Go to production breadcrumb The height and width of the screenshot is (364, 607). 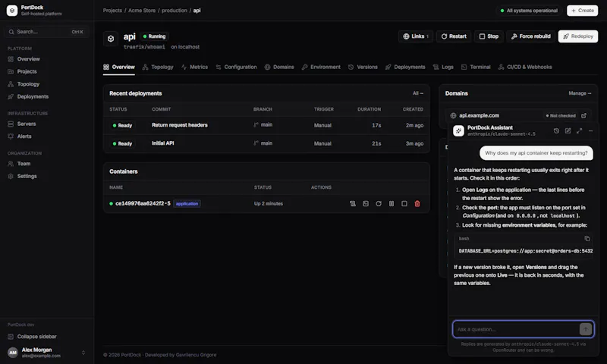pos(175,11)
